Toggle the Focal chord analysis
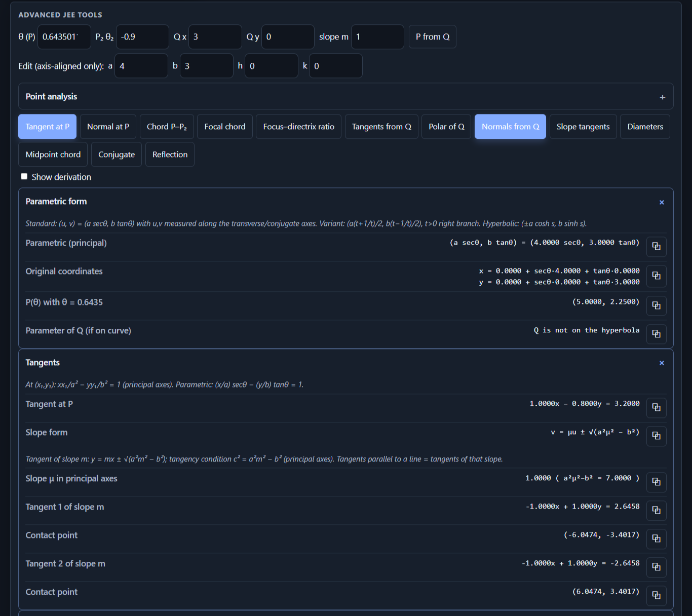Viewport: 692px width, 616px height. (225, 127)
